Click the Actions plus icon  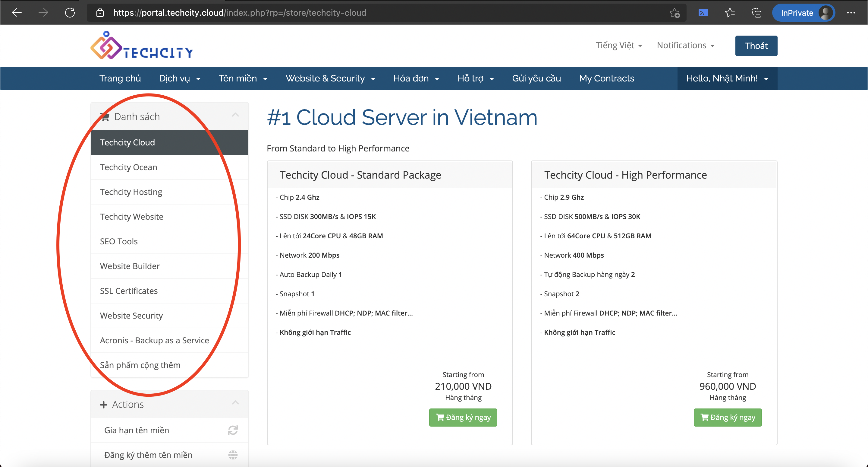[103, 405]
